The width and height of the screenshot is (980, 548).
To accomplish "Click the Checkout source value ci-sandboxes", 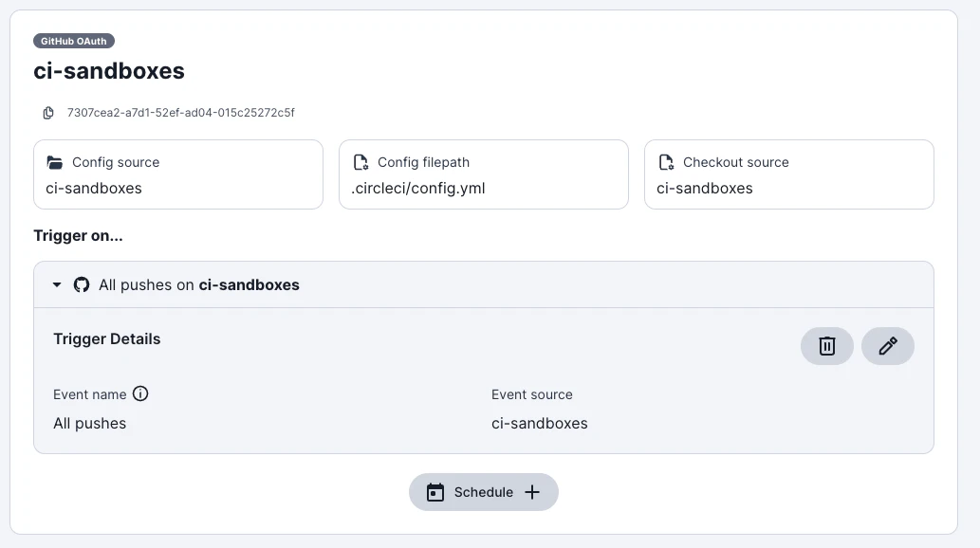I will pyautogui.click(x=704, y=188).
